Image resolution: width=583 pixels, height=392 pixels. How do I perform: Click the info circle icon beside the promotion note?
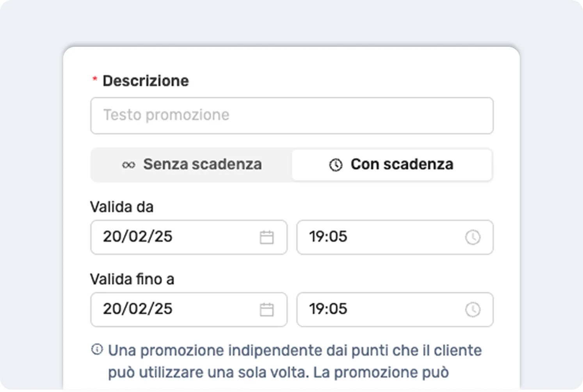coord(96,349)
